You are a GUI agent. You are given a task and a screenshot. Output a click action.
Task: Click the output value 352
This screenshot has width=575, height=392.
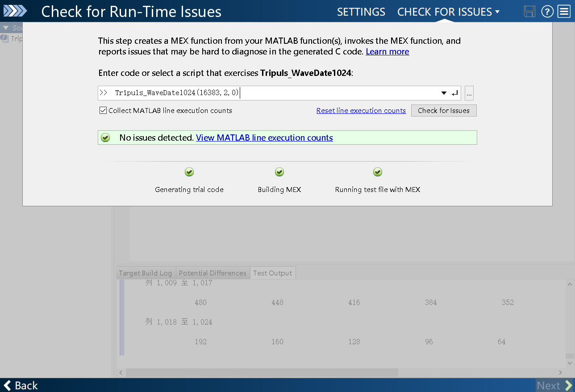508,302
